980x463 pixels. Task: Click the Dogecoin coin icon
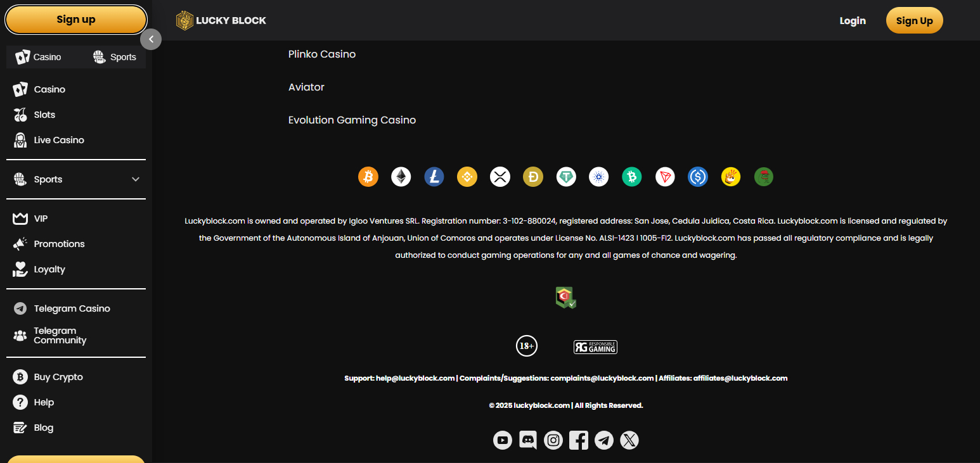pyautogui.click(x=533, y=177)
